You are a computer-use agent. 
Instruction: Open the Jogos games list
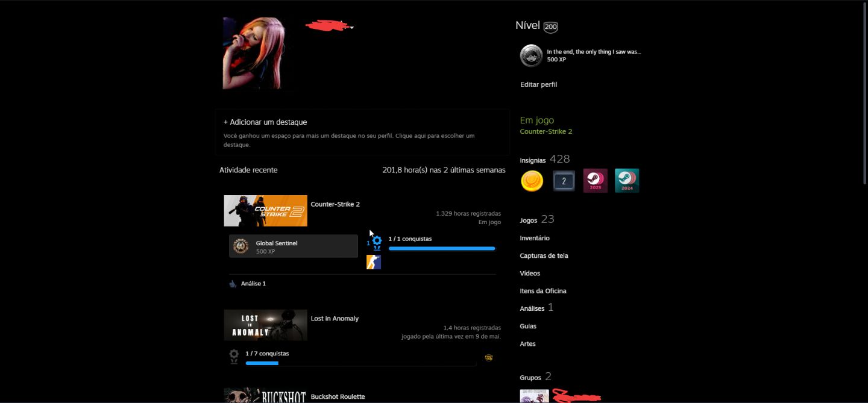[529, 220]
